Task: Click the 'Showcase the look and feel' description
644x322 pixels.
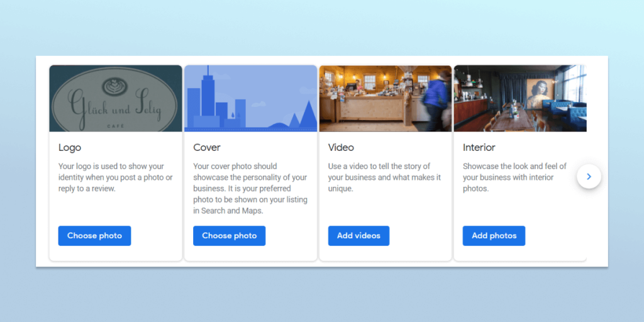Action: (514, 177)
